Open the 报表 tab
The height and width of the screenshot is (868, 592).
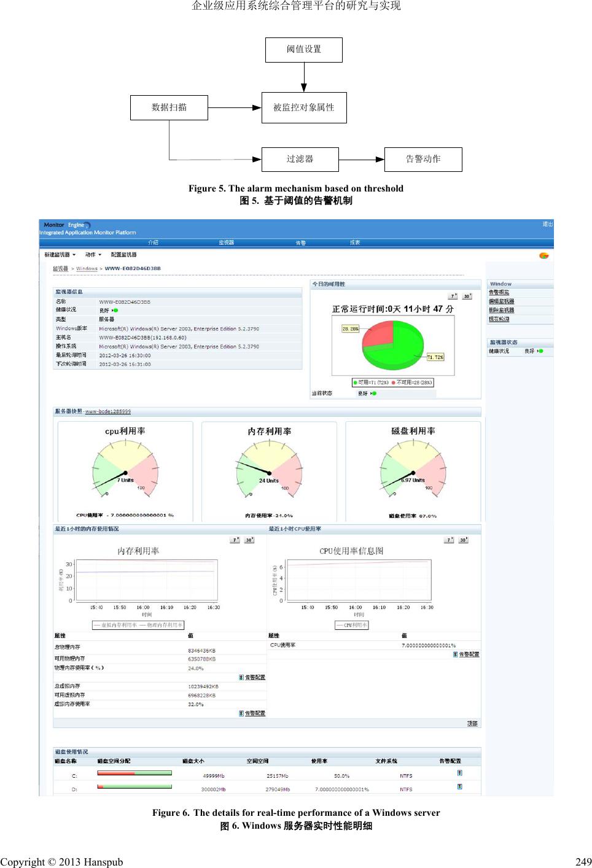355,242
